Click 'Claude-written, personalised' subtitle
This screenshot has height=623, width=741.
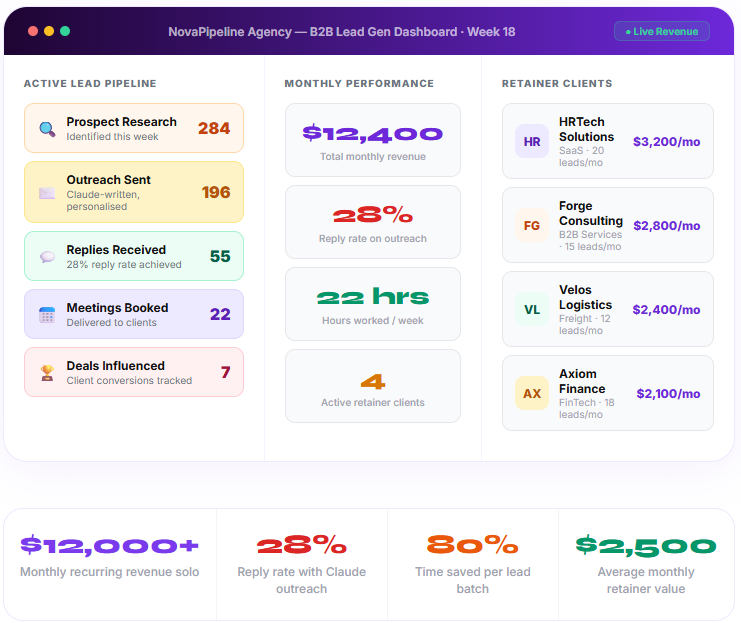[103, 200]
